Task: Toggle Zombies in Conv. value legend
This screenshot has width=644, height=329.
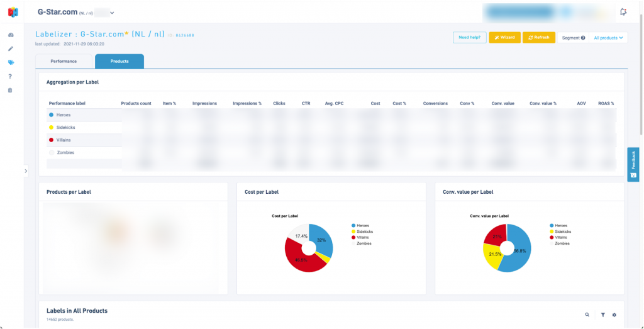Action: click(x=560, y=243)
